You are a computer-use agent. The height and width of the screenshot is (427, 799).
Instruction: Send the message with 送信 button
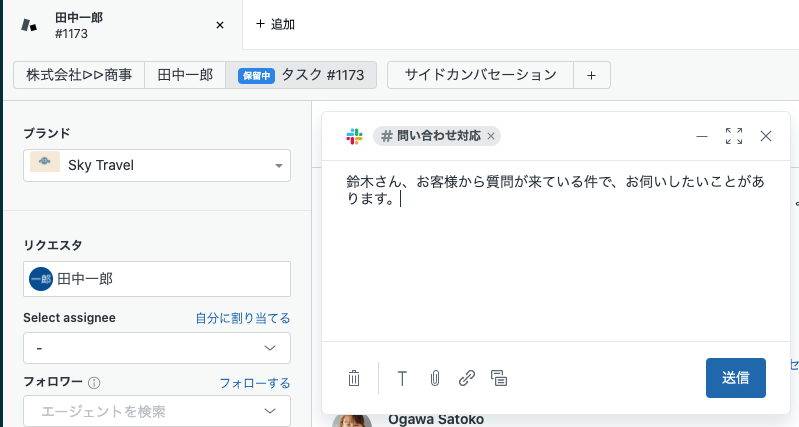735,378
